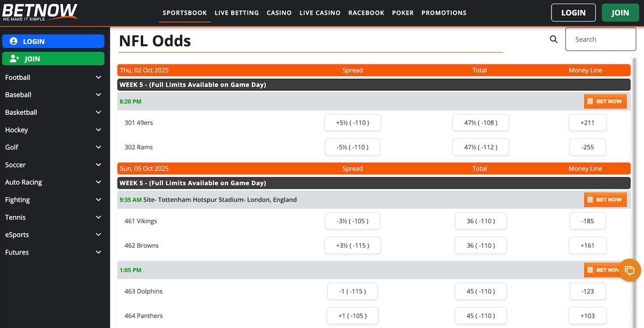
Task: Click the top-right Login button
Action: 573,13
